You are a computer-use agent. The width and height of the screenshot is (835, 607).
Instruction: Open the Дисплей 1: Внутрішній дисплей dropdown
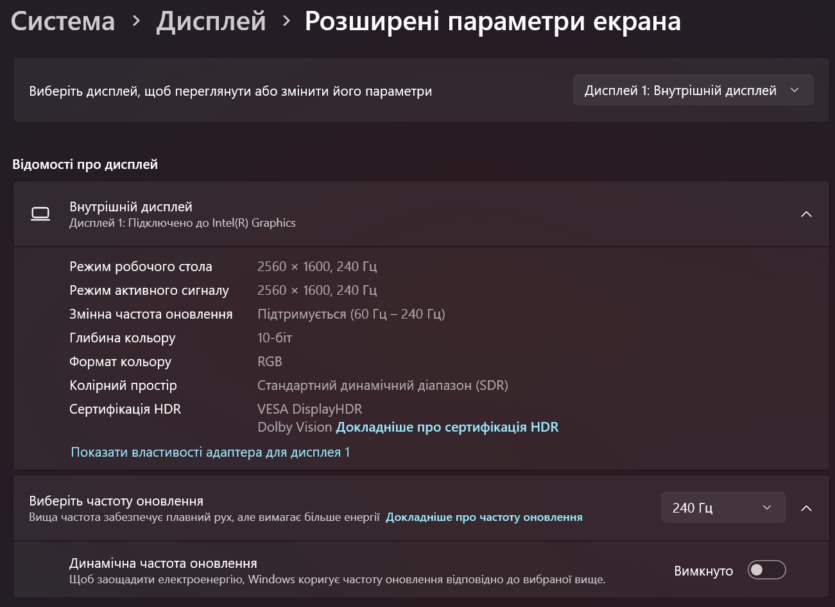click(x=693, y=90)
